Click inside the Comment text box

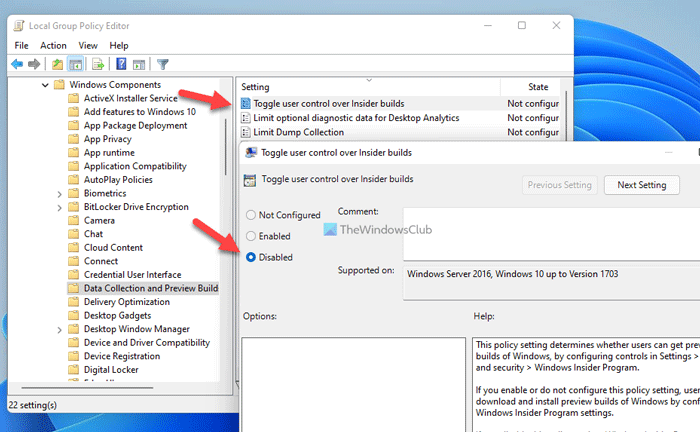pyautogui.click(x=551, y=233)
